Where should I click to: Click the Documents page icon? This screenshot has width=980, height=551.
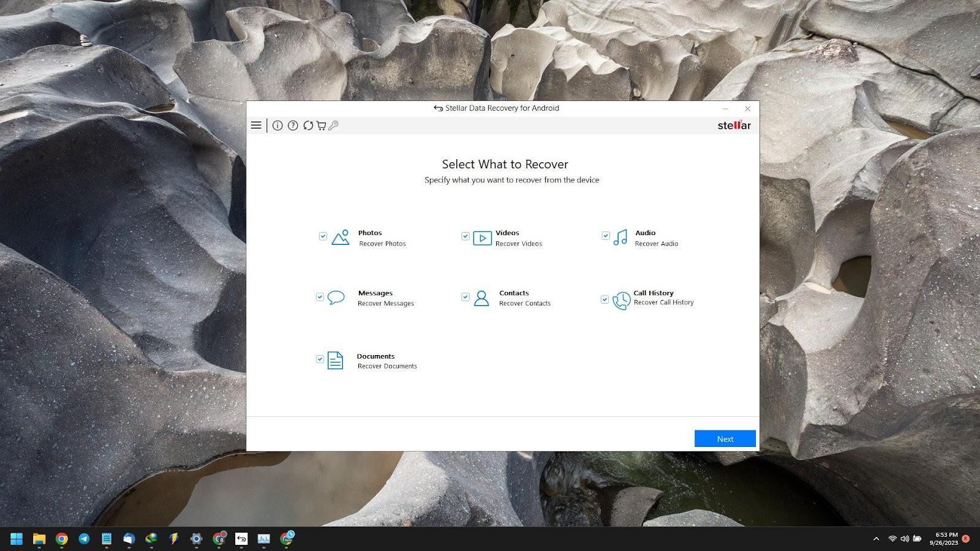pyautogui.click(x=335, y=360)
